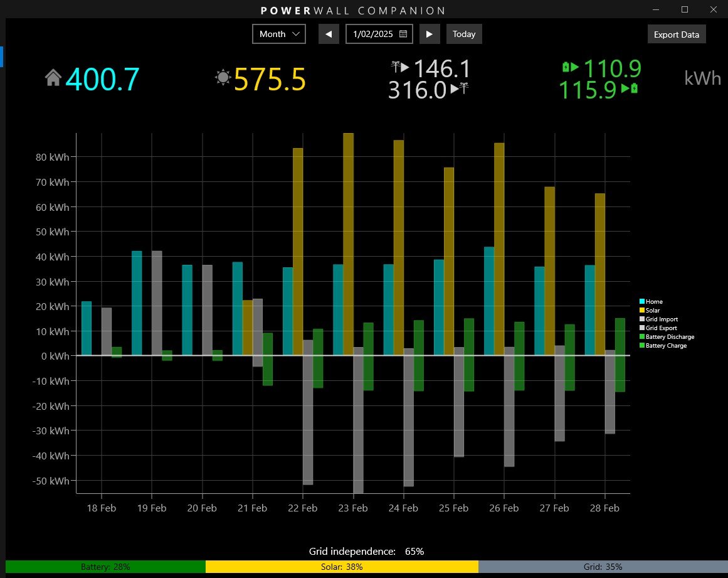Close the Powerwall Companion window

point(714,9)
